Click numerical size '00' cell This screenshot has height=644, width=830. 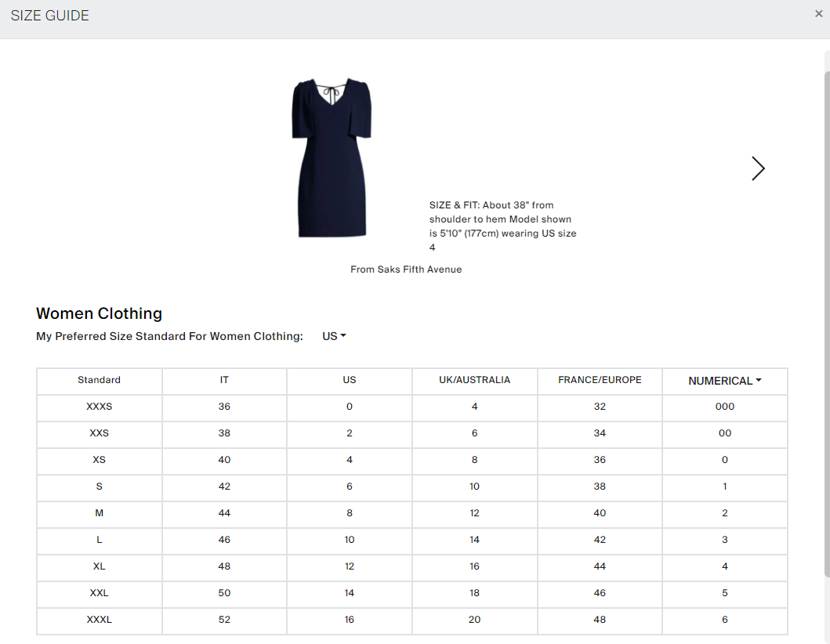725,433
